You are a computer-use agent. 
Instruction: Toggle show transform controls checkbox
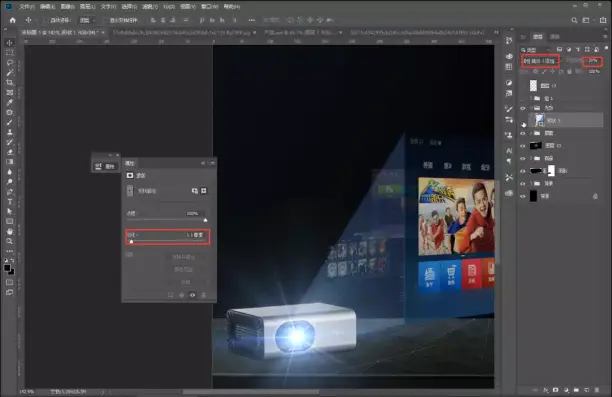(x=106, y=20)
